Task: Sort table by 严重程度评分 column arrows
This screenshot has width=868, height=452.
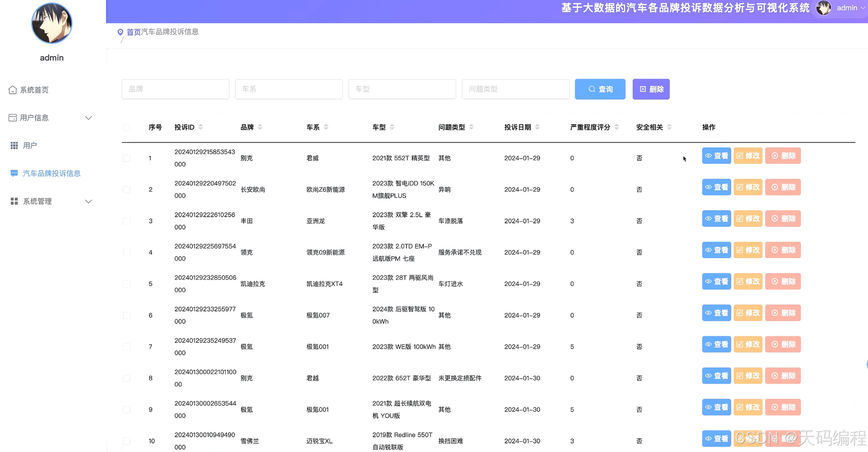Action: (617, 127)
